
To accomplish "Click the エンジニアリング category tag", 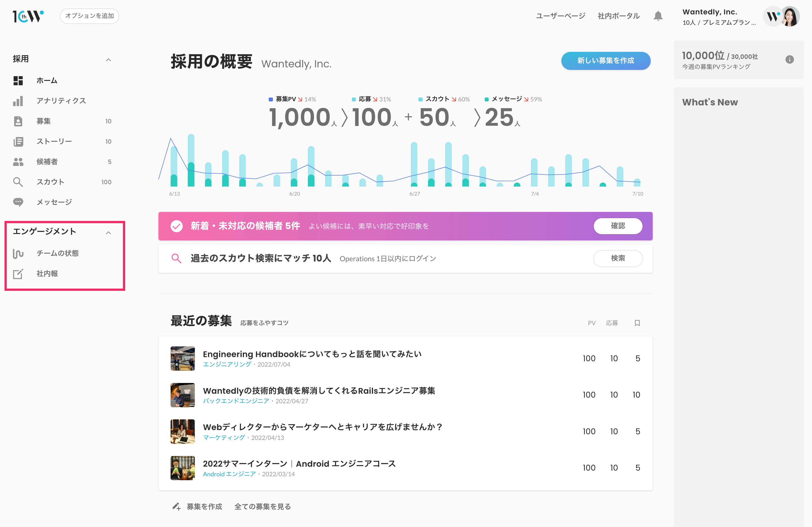I will coord(227,364).
